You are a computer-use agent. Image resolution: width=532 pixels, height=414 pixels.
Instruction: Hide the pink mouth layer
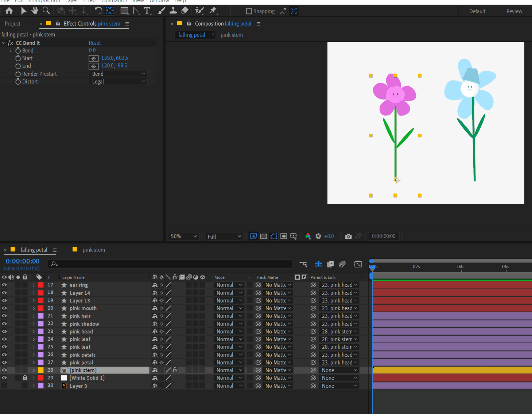[x=4, y=308]
